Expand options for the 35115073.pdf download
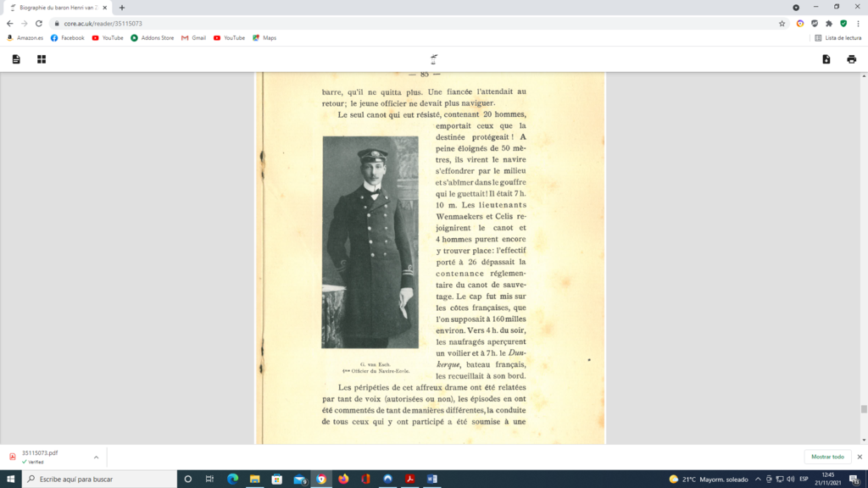868x488 pixels. click(97, 457)
